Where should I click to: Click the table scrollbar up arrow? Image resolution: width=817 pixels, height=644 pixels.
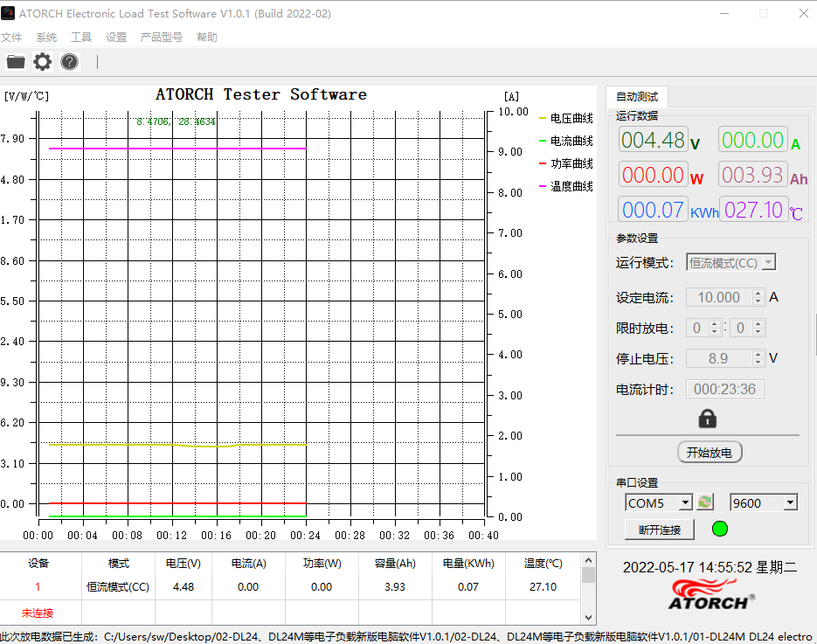click(x=588, y=560)
